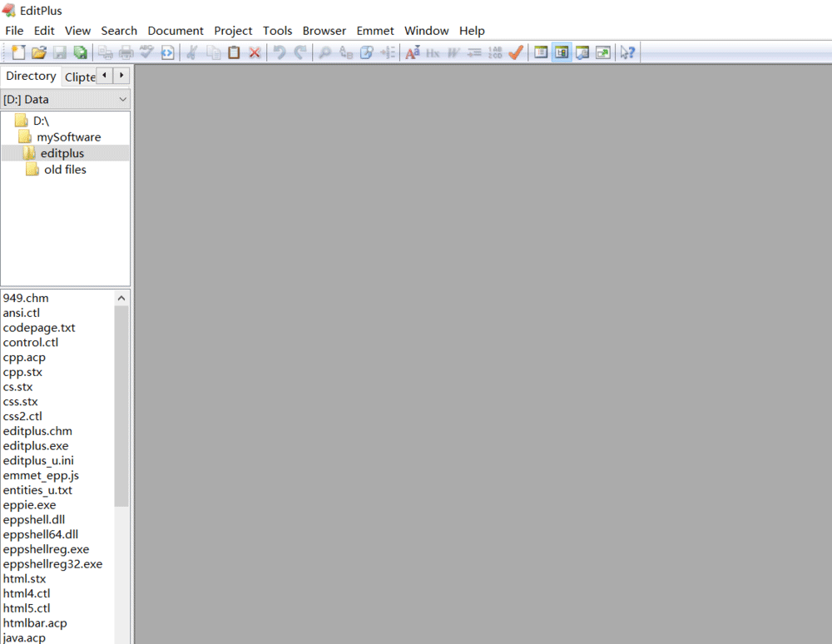Open the [D:] Data drive dropdown
The height and width of the screenshot is (644, 832).
click(65, 99)
